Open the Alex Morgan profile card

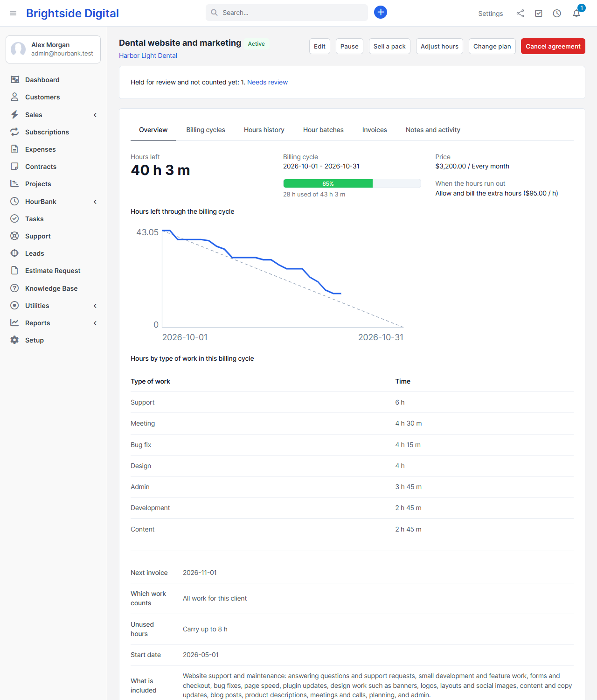[x=53, y=49]
